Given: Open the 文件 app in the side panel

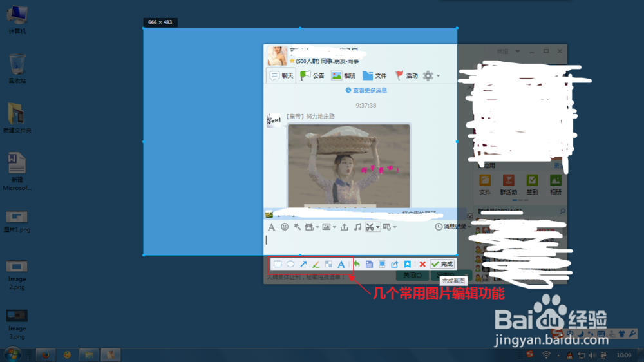Looking at the screenshot, I should tap(485, 185).
